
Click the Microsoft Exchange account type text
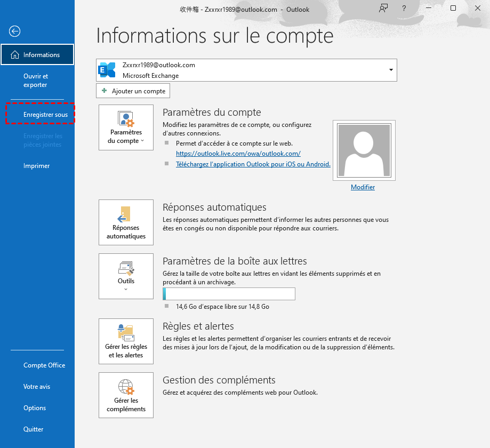[150, 76]
